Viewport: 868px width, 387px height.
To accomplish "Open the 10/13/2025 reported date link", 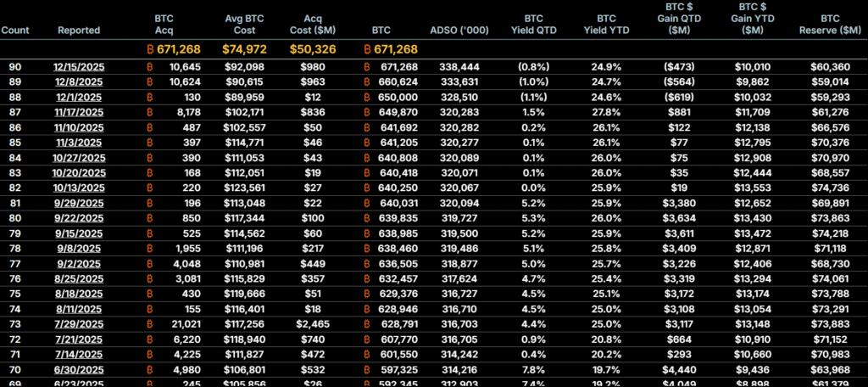I will click(x=79, y=188).
